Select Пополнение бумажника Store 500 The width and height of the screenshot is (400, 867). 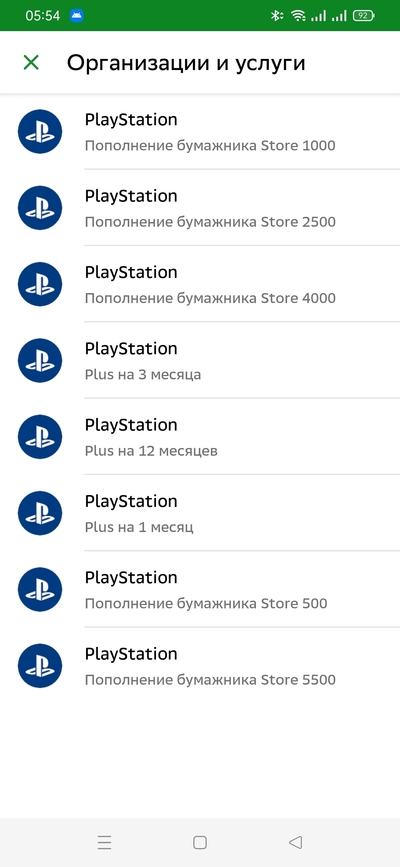coord(200,589)
